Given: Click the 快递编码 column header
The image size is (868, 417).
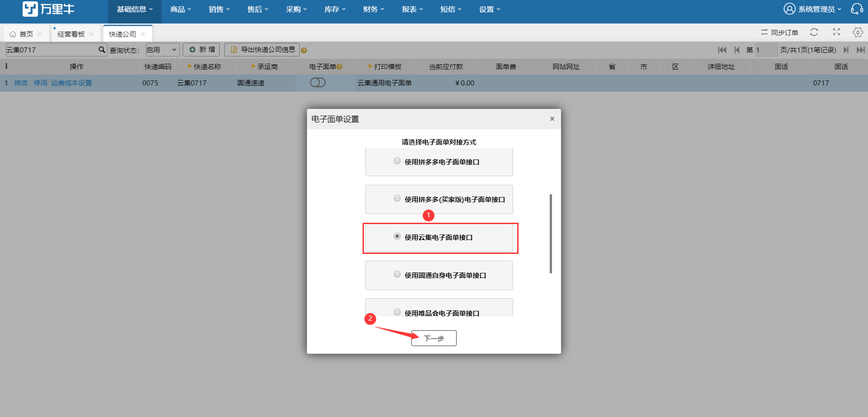Looking at the screenshot, I should point(158,67).
